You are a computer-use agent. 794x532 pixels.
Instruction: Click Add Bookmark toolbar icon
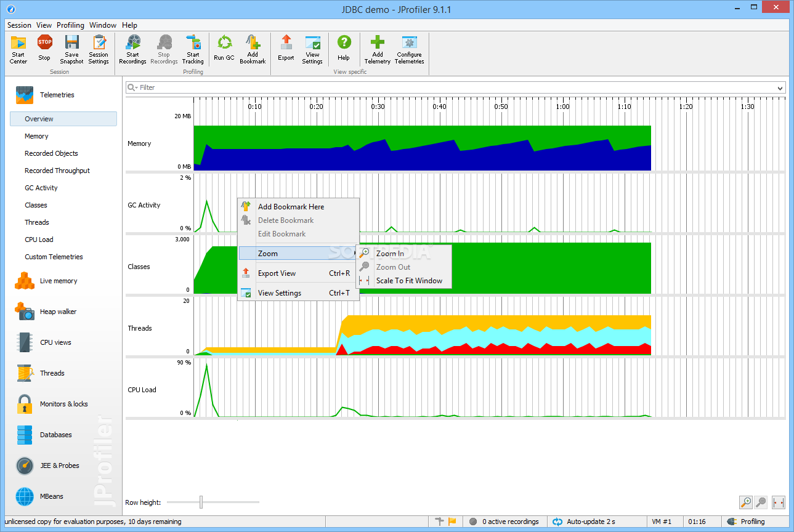[253, 49]
